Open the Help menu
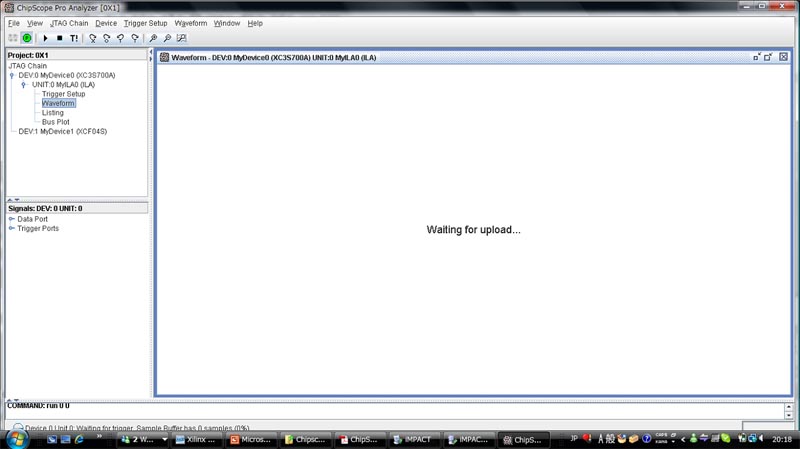 click(x=255, y=23)
